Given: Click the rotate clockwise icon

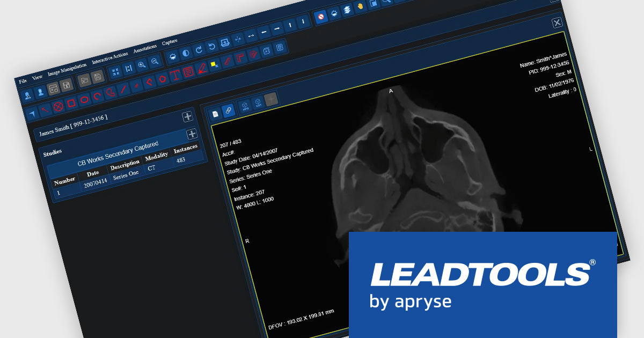Looking at the screenshot, I should coord(199,49).
